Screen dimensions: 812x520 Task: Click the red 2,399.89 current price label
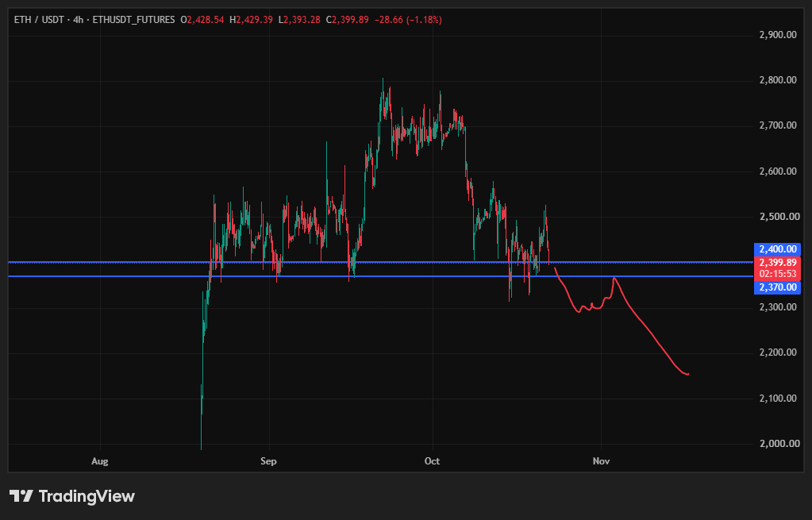click(777, 263)
